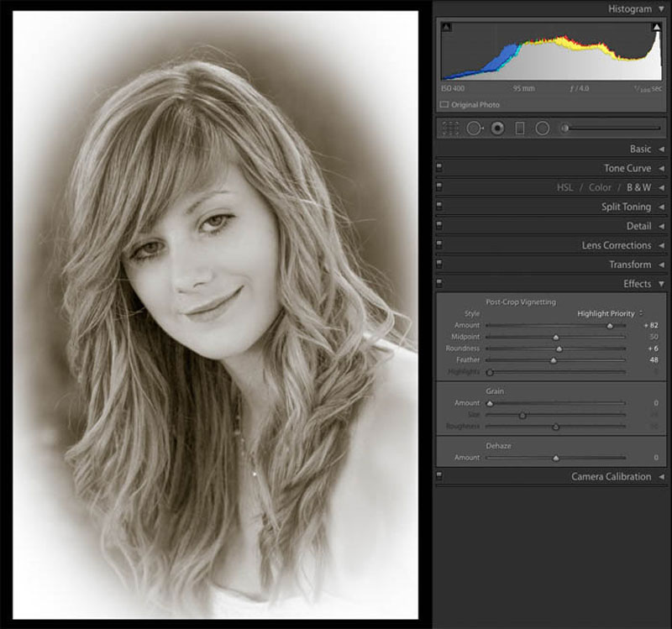
Task: Toggle the Effects panel on/off switch
Action: [x=439, y=283]
